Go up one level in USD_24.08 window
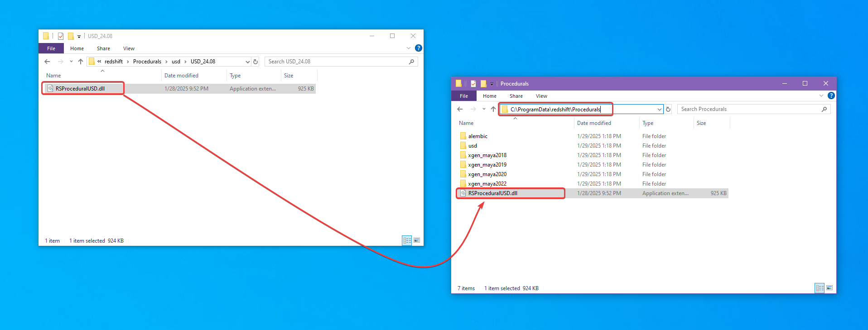This screenshot has width=868, height=330. coord(81,62)
